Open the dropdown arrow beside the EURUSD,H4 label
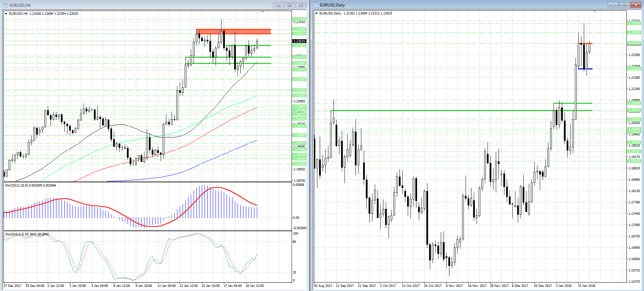Viewport: 644px width, 291px height. click(6, 14)
